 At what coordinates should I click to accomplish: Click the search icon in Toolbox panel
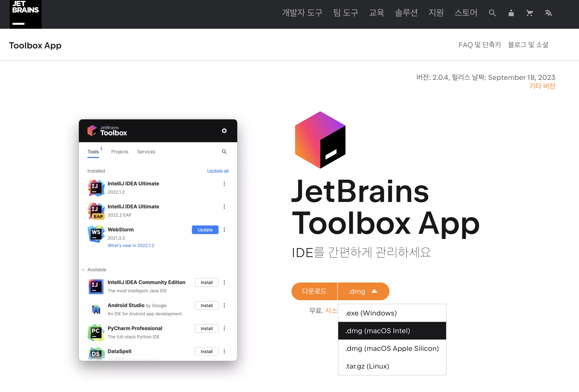coord(224,152)
